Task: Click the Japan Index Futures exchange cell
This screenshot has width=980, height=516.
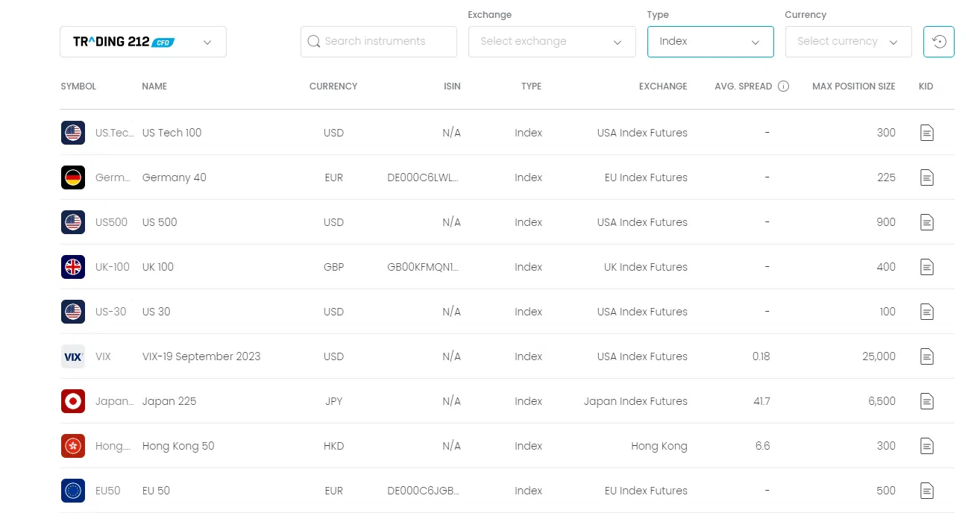Action: pos(635,401)
